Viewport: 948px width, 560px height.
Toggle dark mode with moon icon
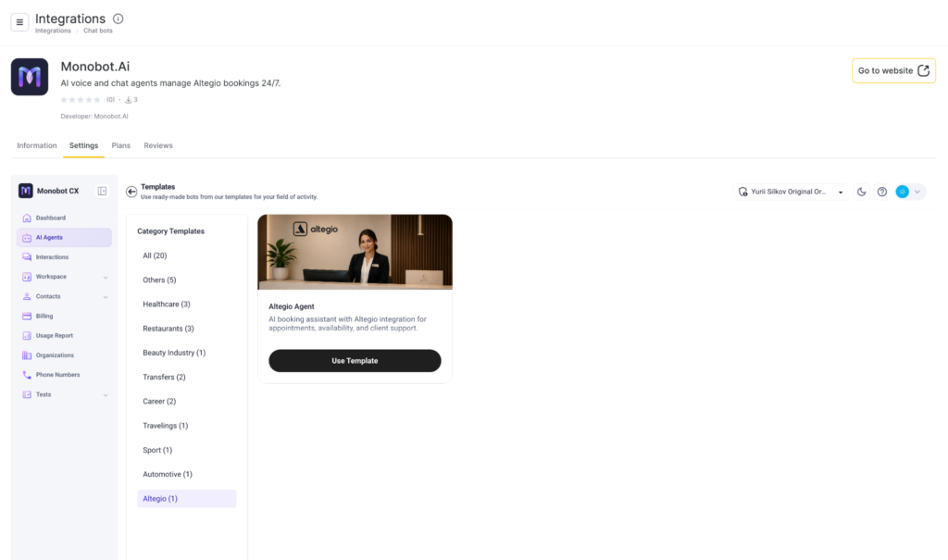click(x=862, y=192)
